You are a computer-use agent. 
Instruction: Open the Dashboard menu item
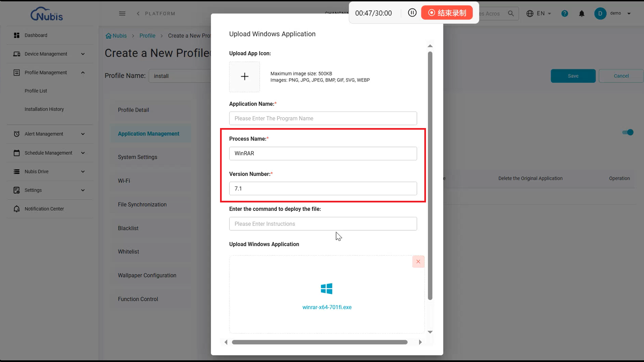point(36,35)
